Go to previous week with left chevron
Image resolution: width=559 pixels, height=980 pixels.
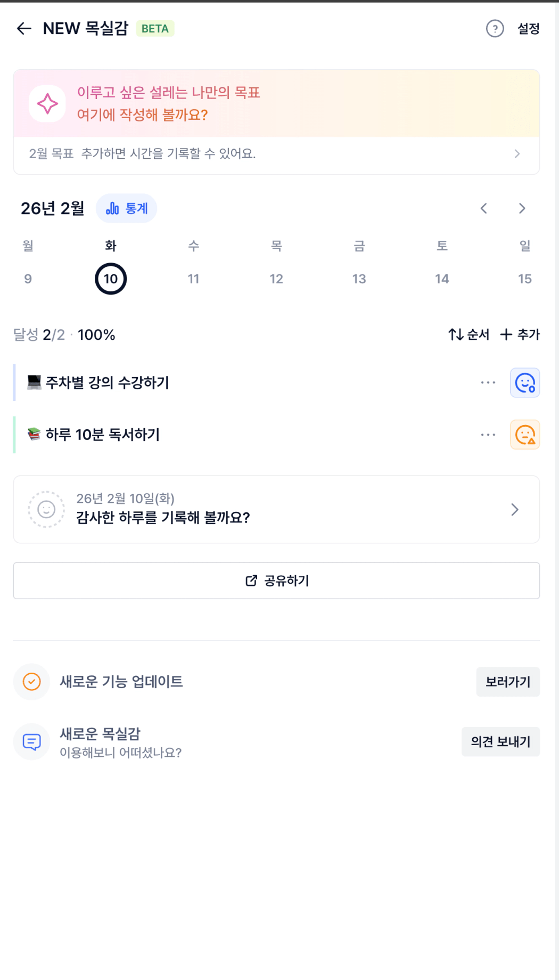click(x=483, y=208)
